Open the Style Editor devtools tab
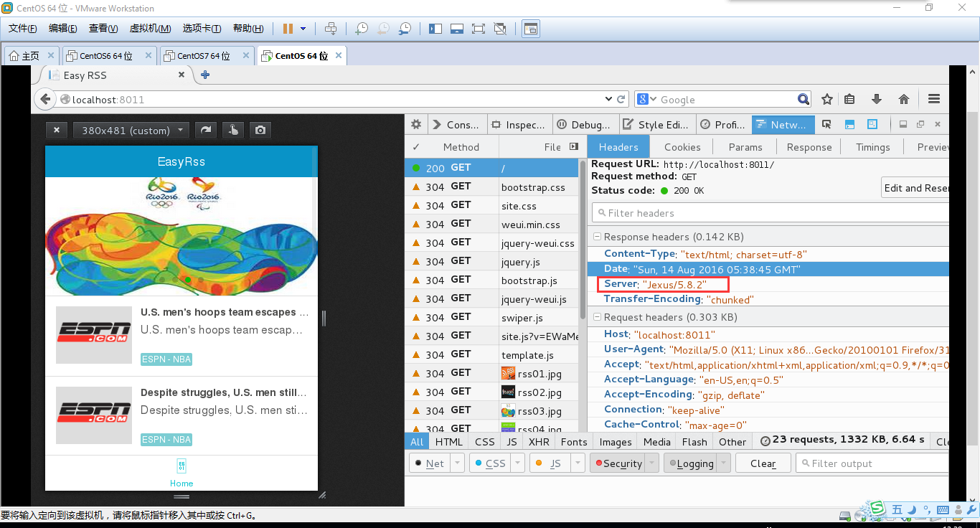The height and width of the screenshot is (528, 980). click(656, 124)
